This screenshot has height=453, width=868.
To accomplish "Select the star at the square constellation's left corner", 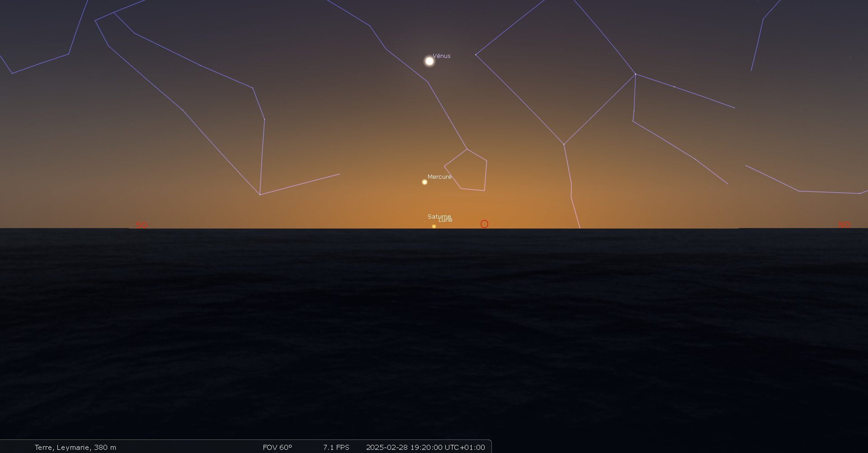I will pos(476,55).
